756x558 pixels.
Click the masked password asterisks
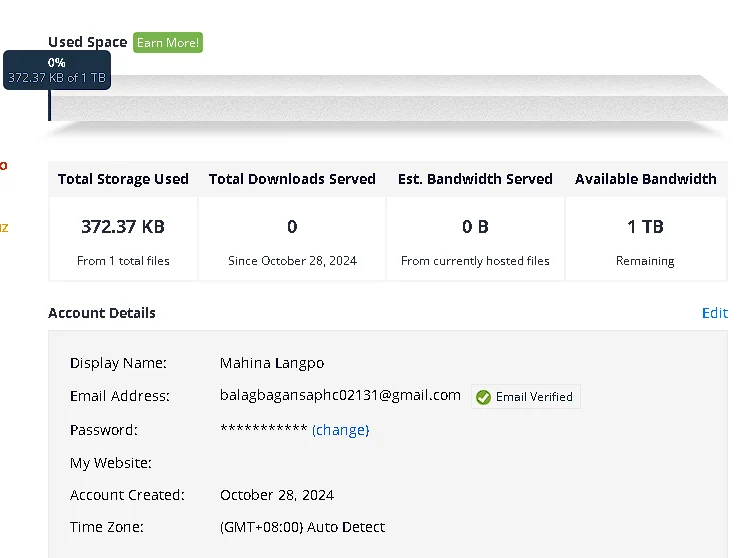(263, 429)
